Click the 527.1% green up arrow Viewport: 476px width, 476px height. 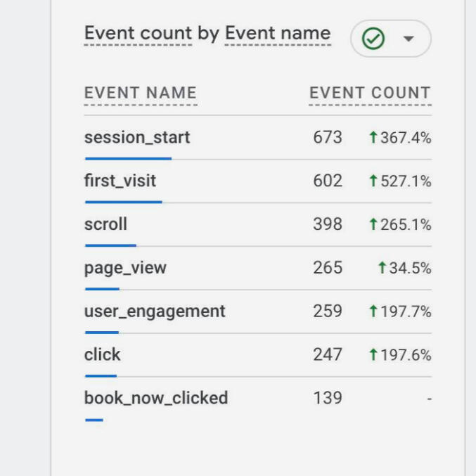click(x=373, y=181)
